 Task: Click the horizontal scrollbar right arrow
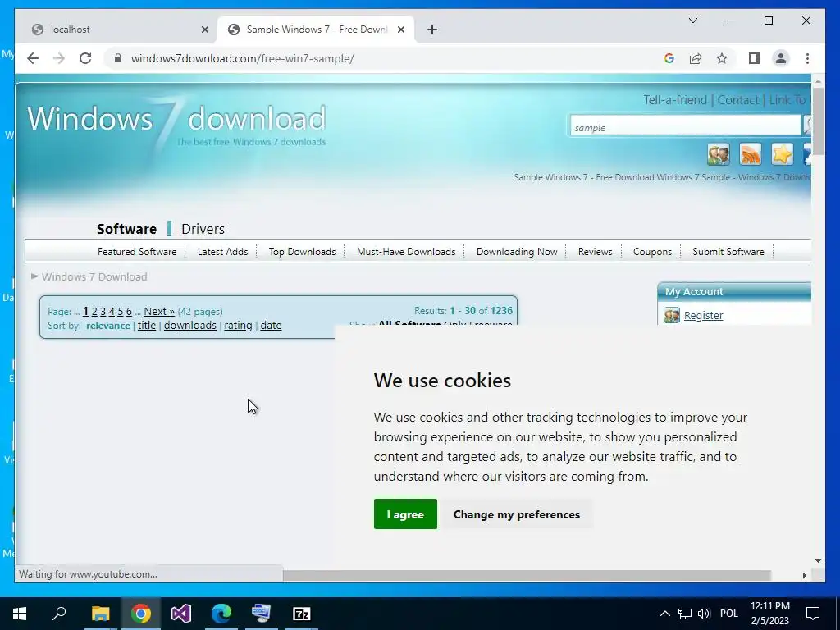tap(804, 575)
